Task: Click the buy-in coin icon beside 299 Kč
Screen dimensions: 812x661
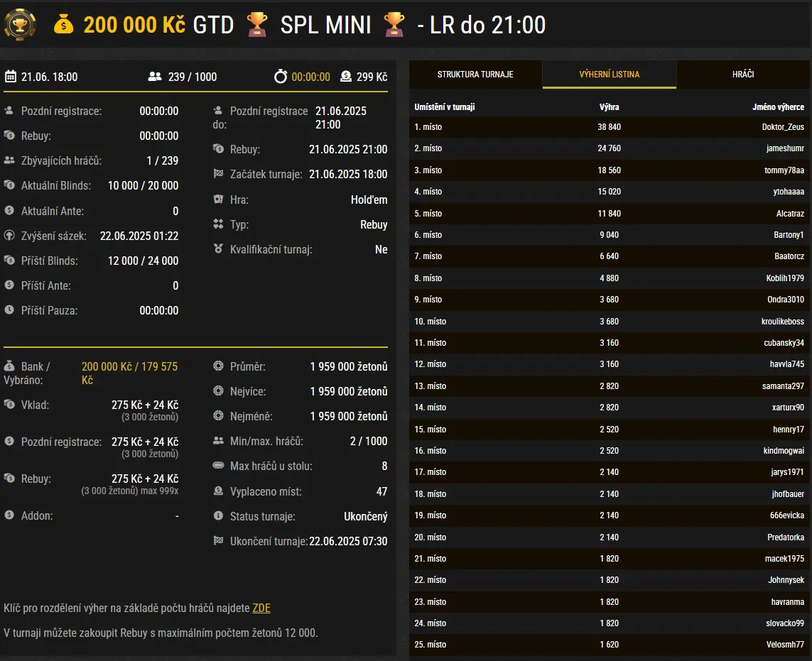Action: (346, 77)
